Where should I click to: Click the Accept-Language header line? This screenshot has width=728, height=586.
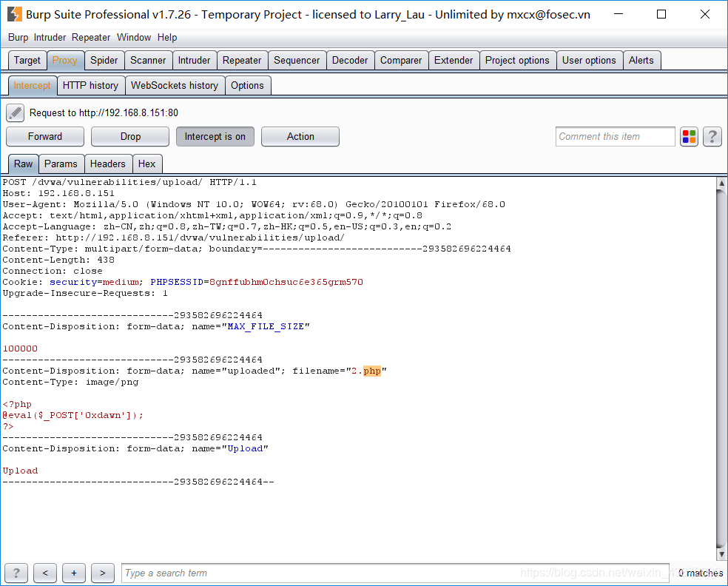[x=227, y=226]
